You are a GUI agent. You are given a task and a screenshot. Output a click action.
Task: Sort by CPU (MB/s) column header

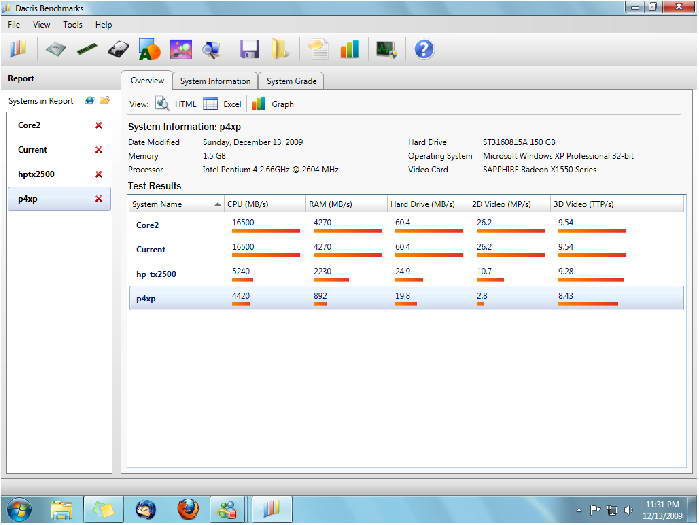click(x=264, y=204)
